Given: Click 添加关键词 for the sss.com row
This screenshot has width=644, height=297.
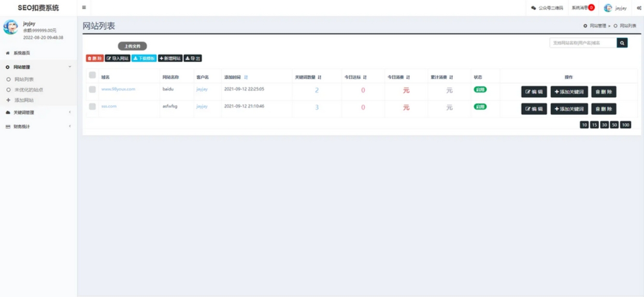Looking at the screenshot, I should click(569, 109).
